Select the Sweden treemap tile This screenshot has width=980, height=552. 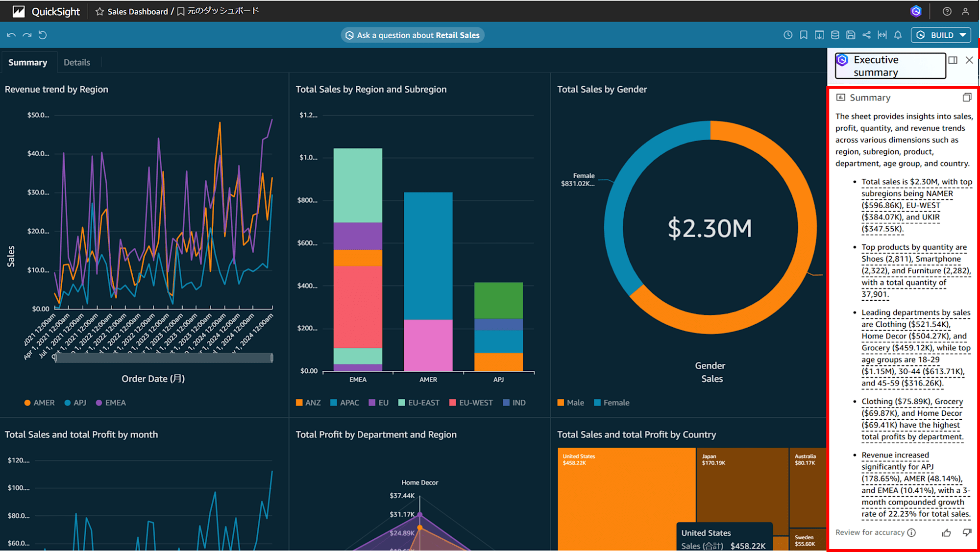(x=808, y=540)
